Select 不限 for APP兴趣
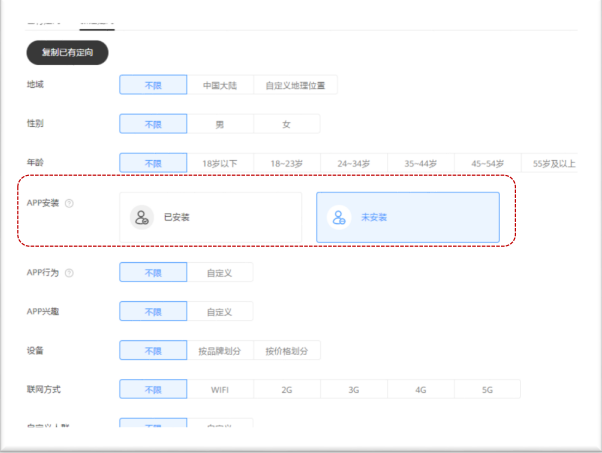The height and width of the screenshot is (453, 602). 153,311
